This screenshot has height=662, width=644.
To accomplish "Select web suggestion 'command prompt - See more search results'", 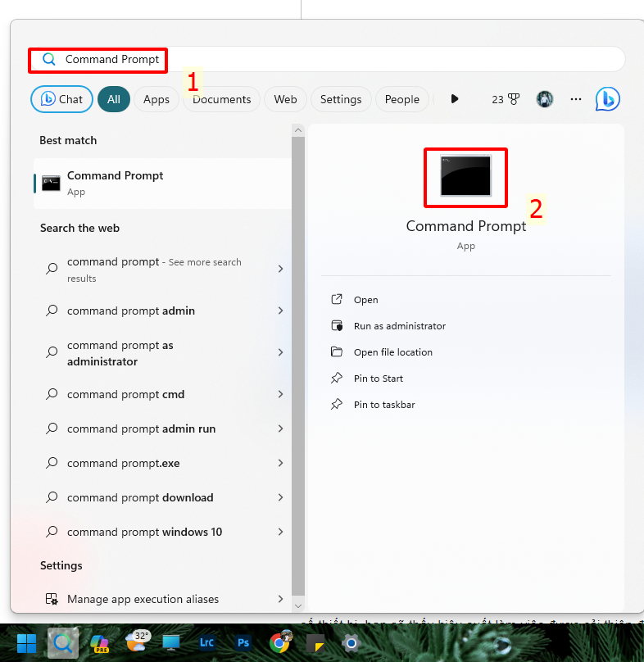I will tap(162, 269).
